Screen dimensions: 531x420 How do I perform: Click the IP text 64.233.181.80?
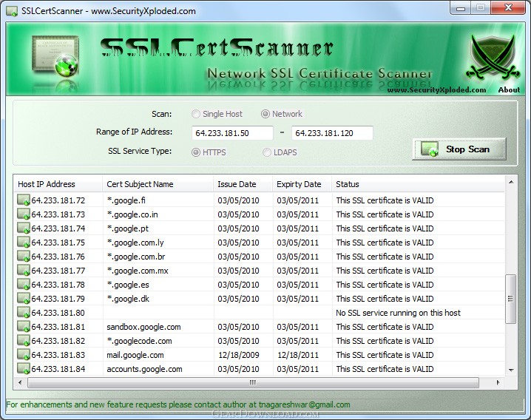pyautogui.click(x=58, y=313)
